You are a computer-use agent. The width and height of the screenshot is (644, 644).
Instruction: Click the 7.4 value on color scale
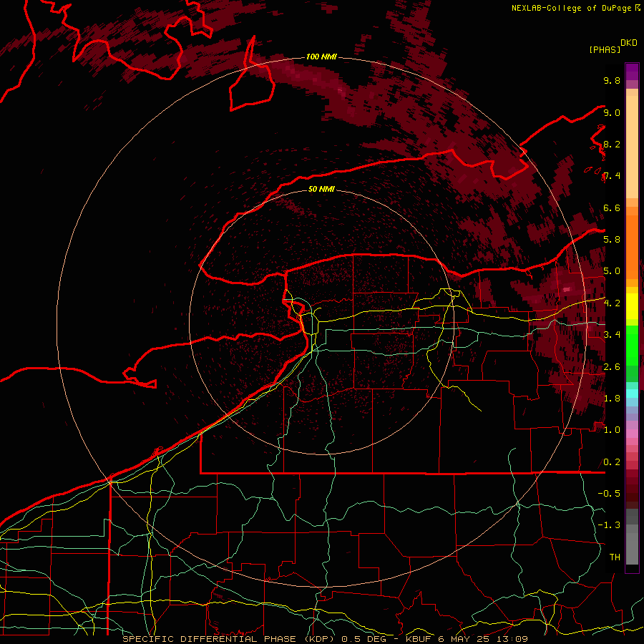pyautogui.click(x=612, y=176)
